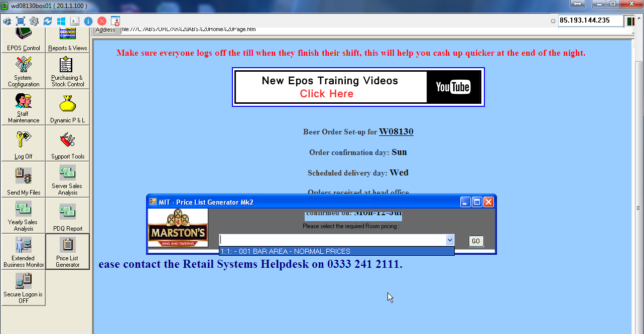
Task: Open Server Sales Analysis
Action: [67, 180]
